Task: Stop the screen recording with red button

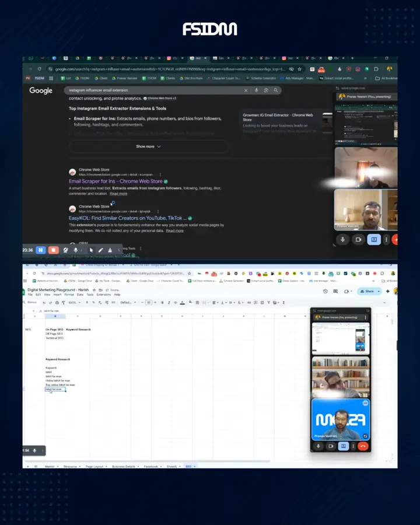Action: [53, 250]
